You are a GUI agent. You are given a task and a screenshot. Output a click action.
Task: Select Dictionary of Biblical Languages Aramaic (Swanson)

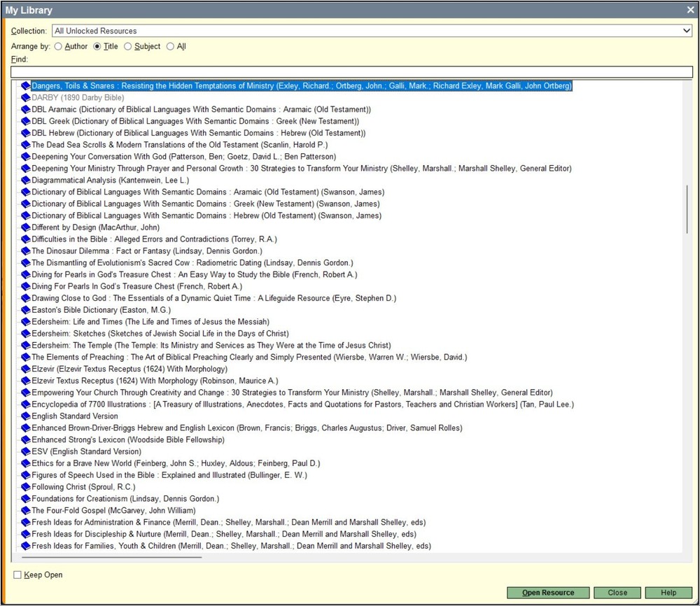click(x=208, y=192)
